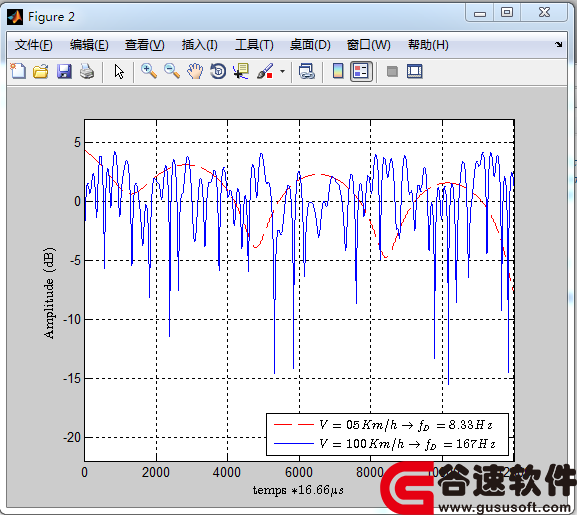The width and height of the screenshot is (577, 515).
Task: Open the 工具(T) menu
Action: tap(254, 45)
